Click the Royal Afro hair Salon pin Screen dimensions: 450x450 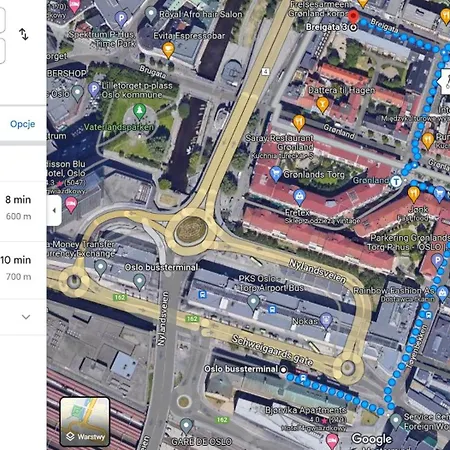151,14
